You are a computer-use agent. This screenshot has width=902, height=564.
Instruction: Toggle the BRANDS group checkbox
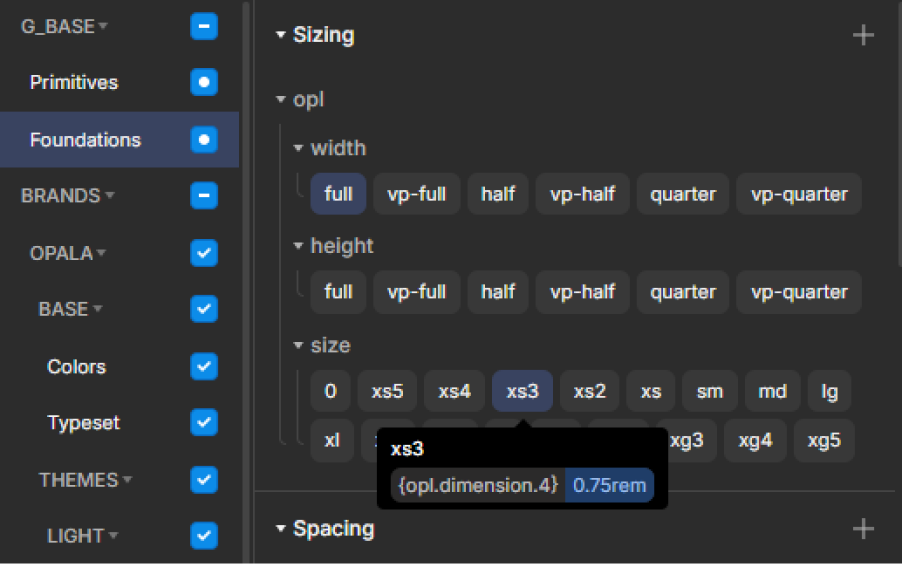204,195
